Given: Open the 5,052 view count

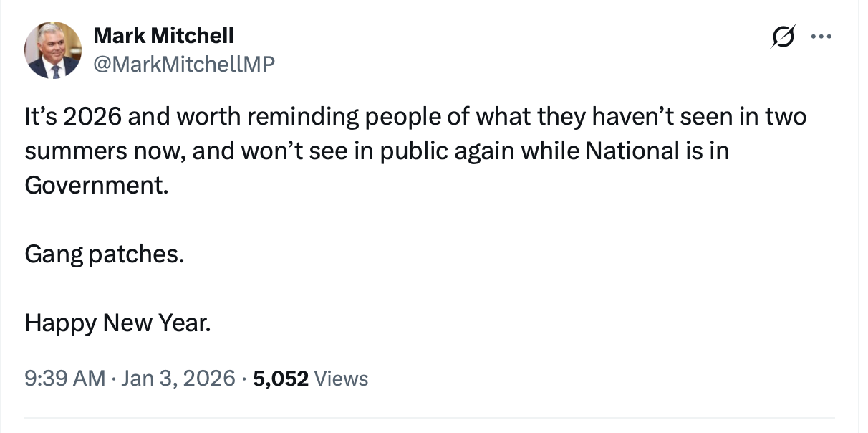Looking at the screenshot, I should (x=281, y=378).
